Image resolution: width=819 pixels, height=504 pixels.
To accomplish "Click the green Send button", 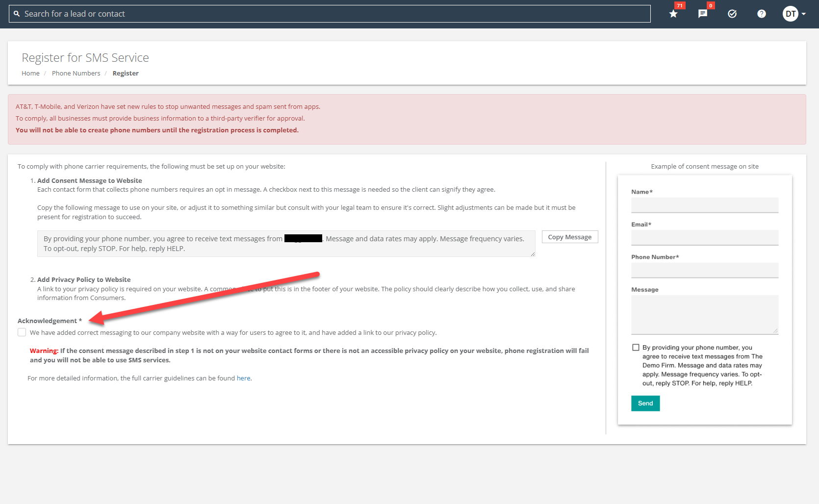I will tap(645, 403).
